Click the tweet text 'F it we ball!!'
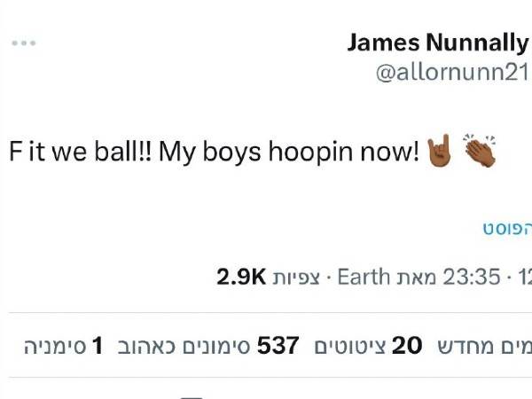The image size is (532, 399). click(x=77, y=152)
